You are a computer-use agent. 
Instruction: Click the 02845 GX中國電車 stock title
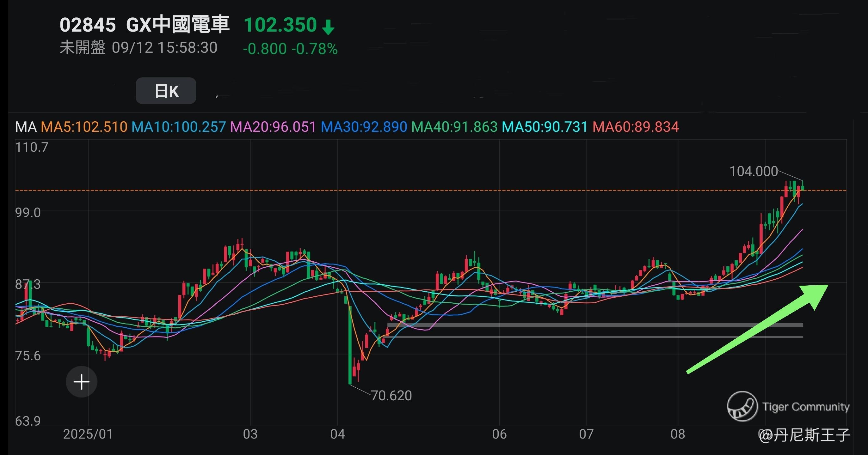(x=145, y=25)
